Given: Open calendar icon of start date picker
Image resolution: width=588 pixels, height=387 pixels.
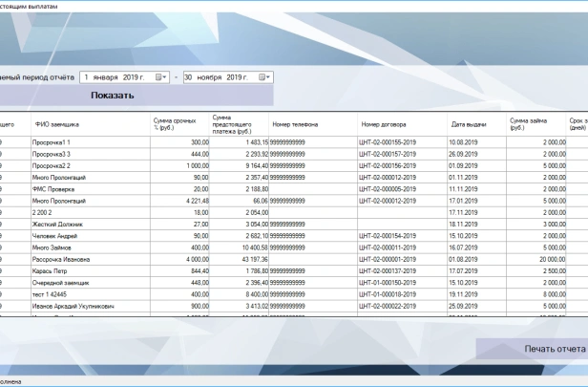Looking at the screenshot, I should (160, 77).
